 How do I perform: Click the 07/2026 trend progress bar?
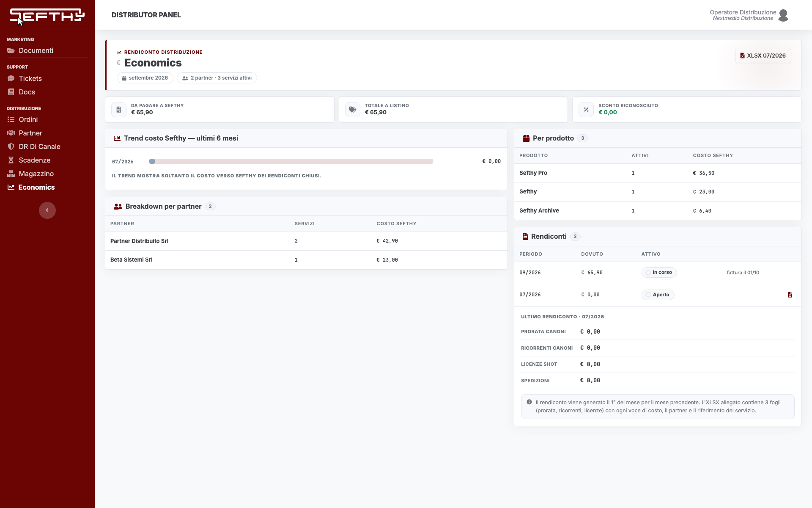click(291, 161)
